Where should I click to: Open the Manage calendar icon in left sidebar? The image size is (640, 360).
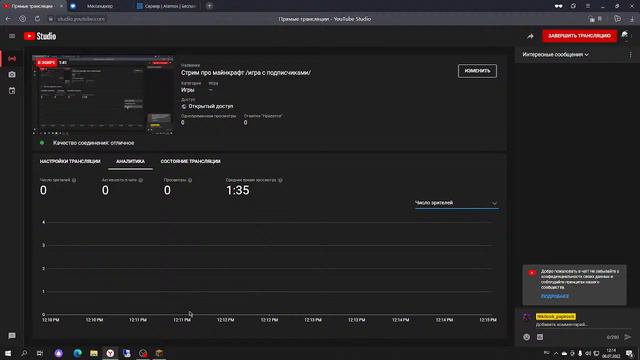pos(12,91)
